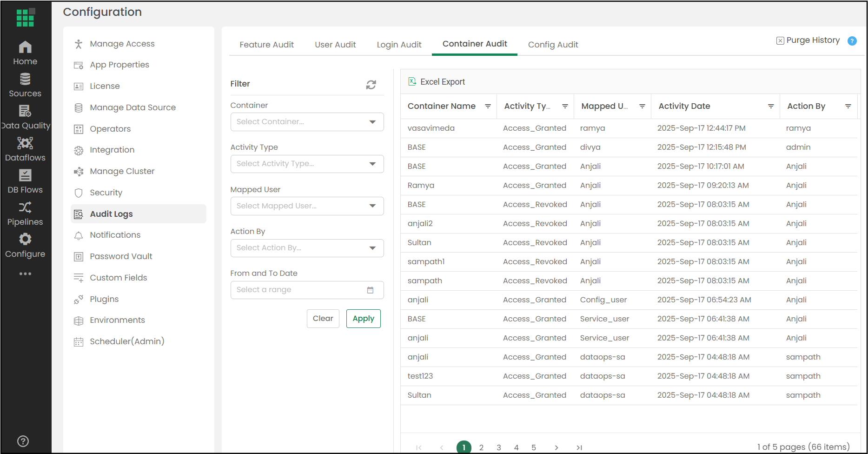Image resolution: width=868 pixels, height=454 pixels.
Task: Show more sidebar options (three dots)
Action: pos(25,274)
